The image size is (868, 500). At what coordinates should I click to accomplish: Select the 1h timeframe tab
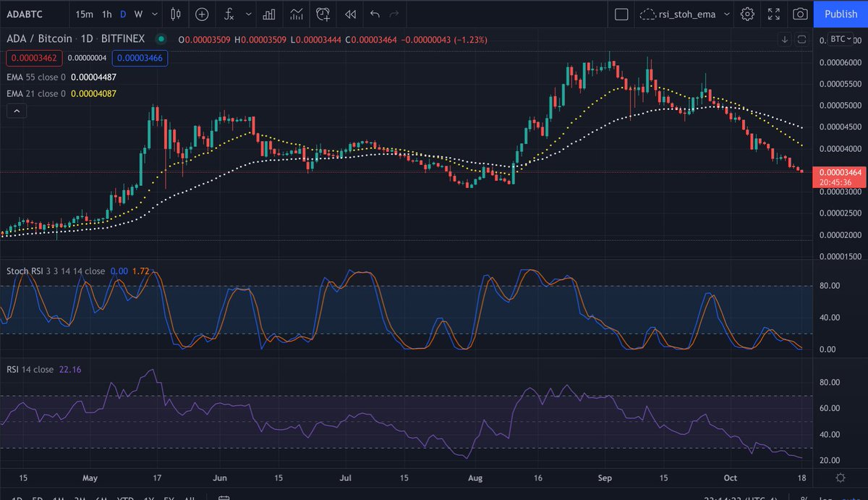click(106, 14)
